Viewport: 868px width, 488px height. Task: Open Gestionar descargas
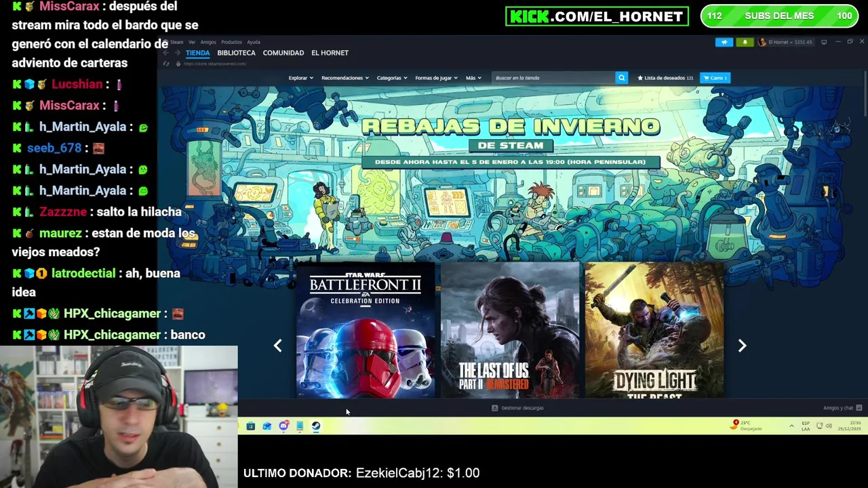click(518, 408)
